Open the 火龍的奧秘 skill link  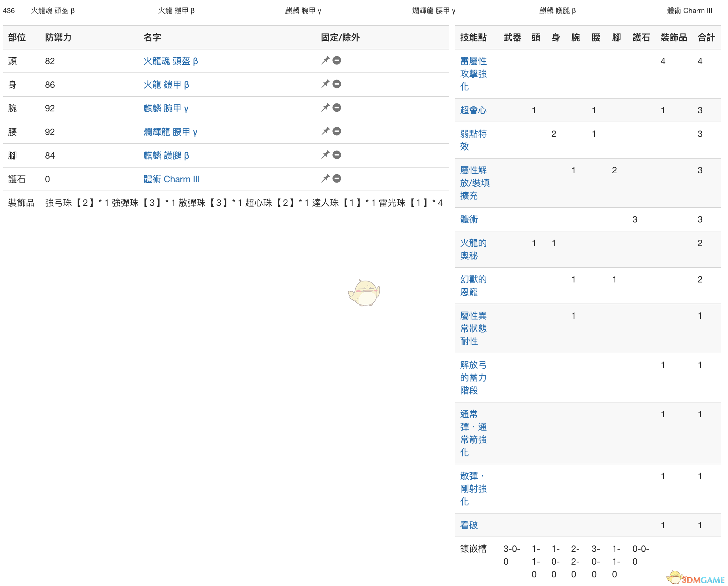[x=474, y=250]
